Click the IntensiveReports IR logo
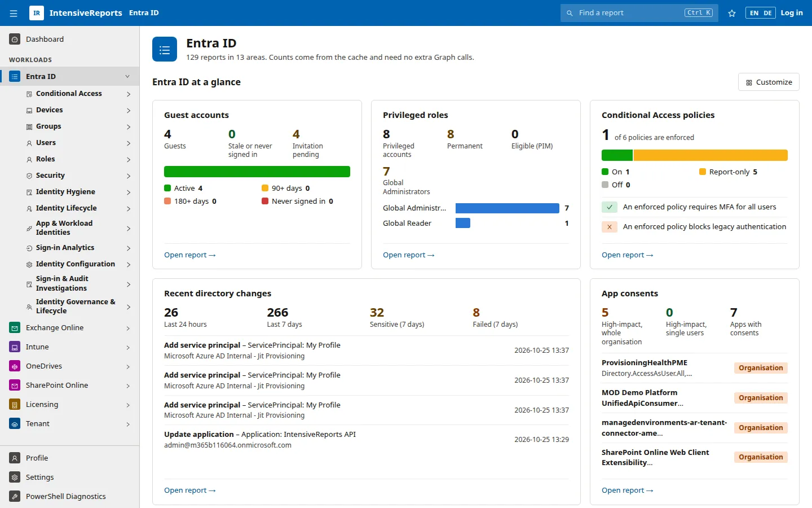This screenshot has height=508, width=812. (37, 13)
